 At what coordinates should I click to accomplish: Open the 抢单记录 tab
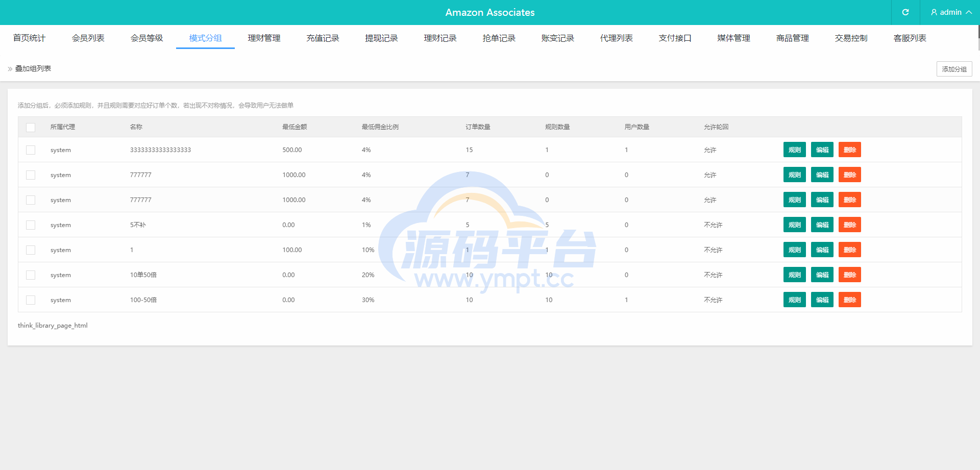pyautogui.click(x=499, y=38)
